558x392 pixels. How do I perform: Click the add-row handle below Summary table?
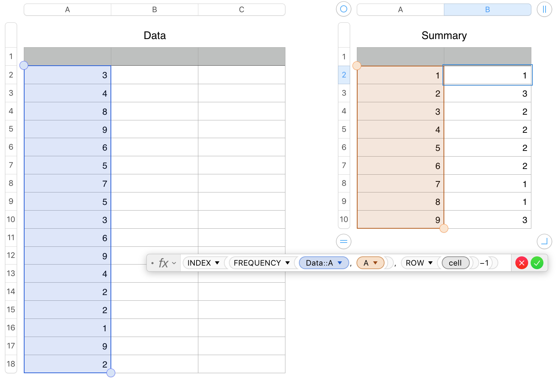coord(343,241)
